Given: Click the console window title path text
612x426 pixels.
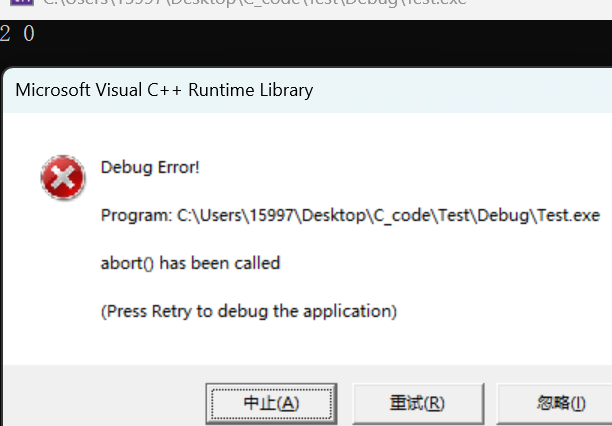Looking at the screenshot, I should click(x=254, y=3).
